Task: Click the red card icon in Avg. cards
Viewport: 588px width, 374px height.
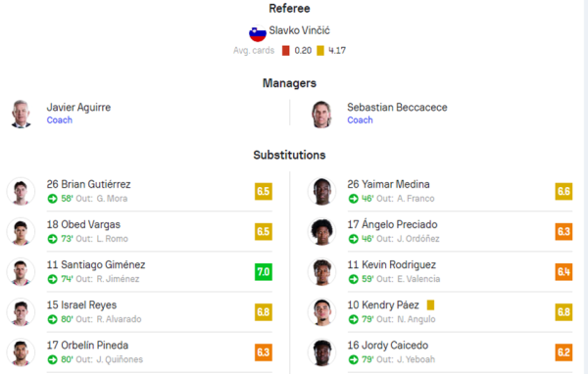Action: (286, 51)
